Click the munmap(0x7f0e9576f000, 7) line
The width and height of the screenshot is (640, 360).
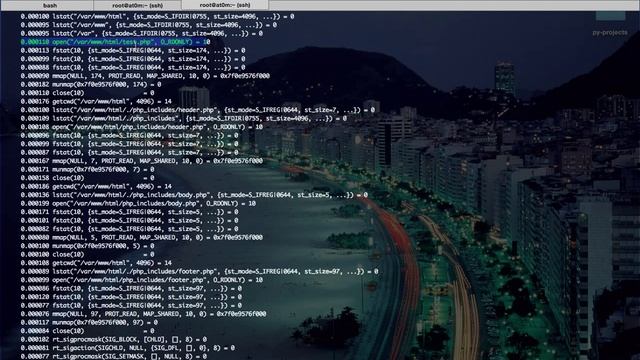coord(87,169)
